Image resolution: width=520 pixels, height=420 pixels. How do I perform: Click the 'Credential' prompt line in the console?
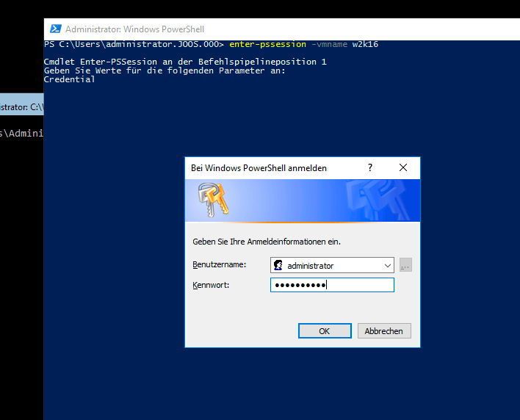pos(69,79)
